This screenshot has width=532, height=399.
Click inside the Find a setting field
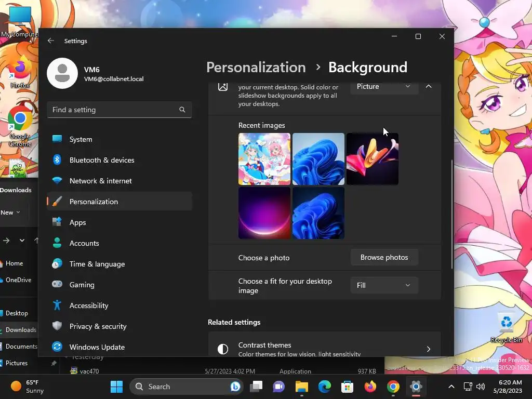tap(119, 110)
